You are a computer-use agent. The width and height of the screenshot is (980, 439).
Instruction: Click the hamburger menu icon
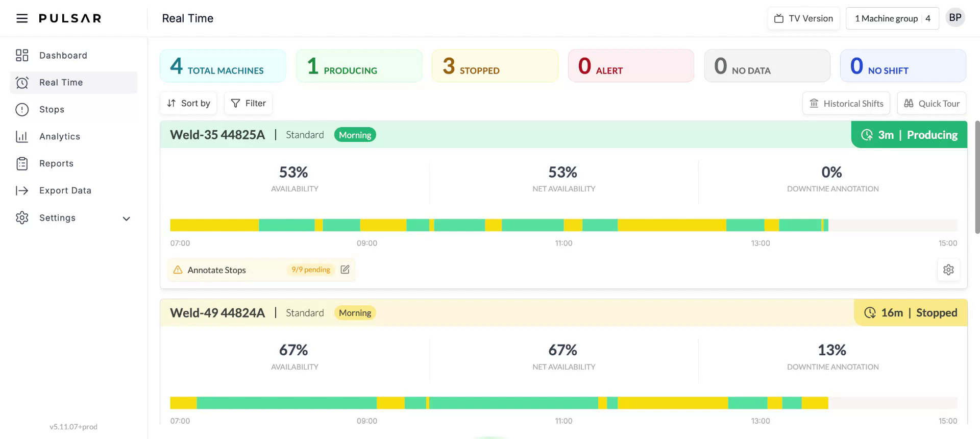(x=21, y=18)
